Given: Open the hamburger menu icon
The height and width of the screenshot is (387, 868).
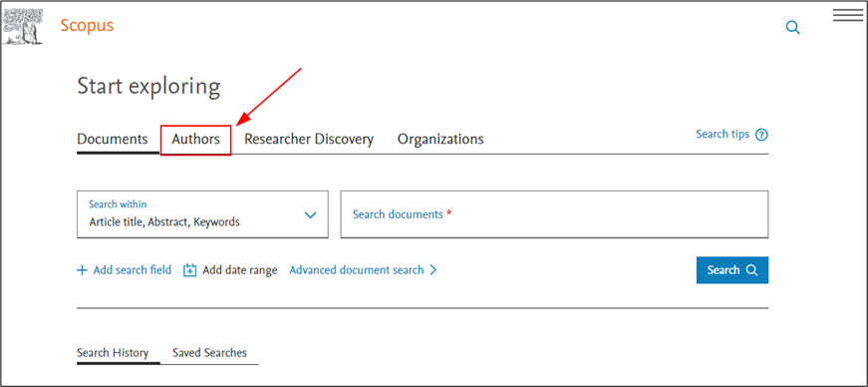Looking at the screenshot, I should (x=847, y=16).
